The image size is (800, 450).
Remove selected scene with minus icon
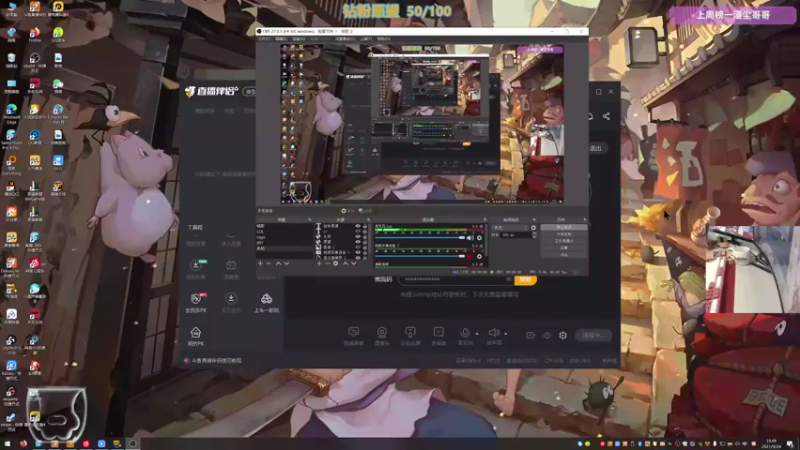pos(268,263)
